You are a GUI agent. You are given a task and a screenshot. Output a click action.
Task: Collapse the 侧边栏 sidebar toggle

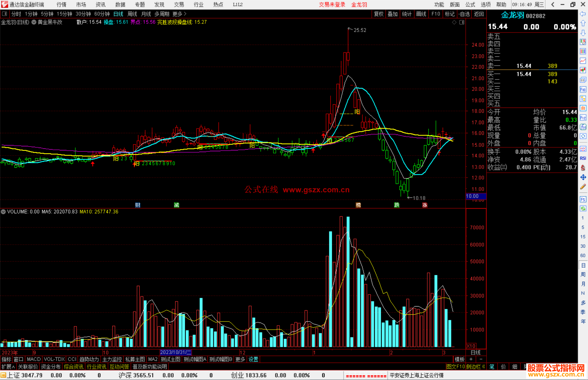[476, 367]
